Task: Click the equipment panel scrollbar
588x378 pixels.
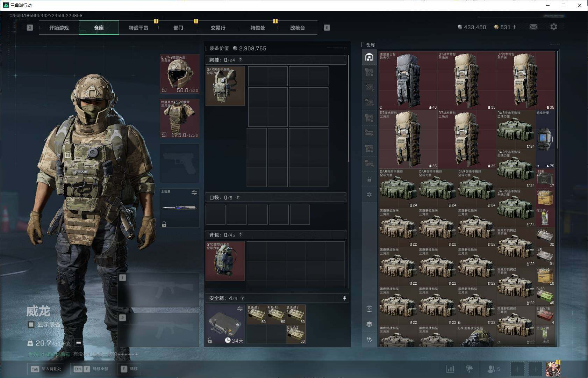Action: 349,108
